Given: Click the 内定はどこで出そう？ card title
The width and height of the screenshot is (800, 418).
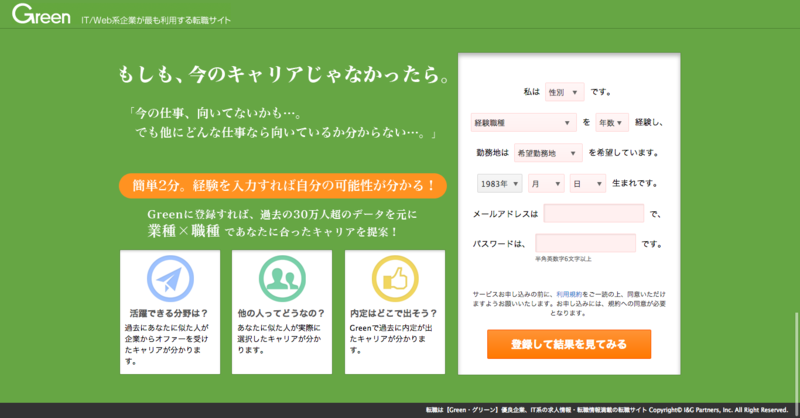Looking at the screenshot, I should tap(394, 313).
